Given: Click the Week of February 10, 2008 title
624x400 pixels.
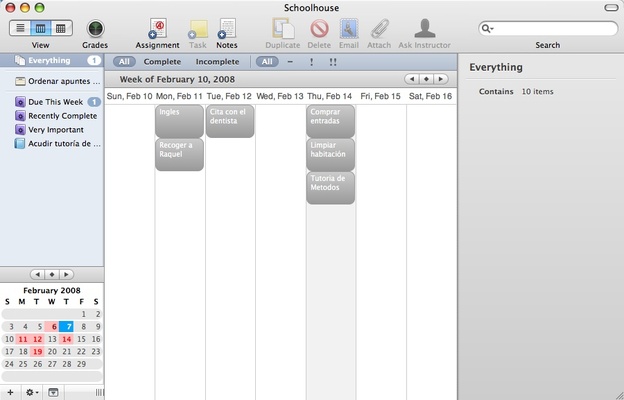Looking at the screenshot, I should (177, 79).
